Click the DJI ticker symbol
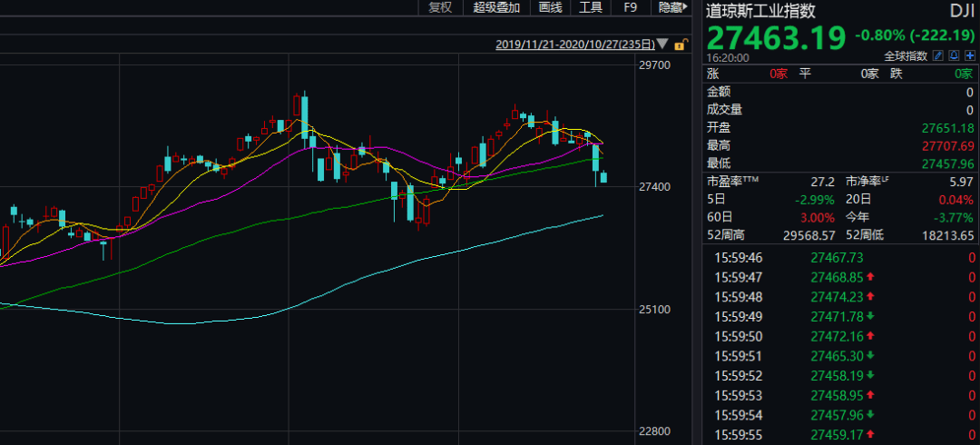This screenshot has width=980, height=445. tap(961, 11)
